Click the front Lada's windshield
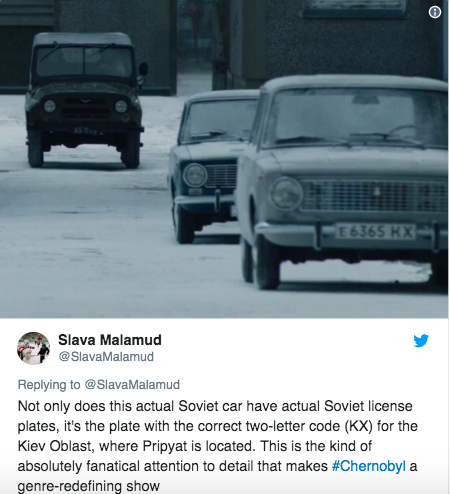This screenshot has height=494, width=450. click(358, 118)
